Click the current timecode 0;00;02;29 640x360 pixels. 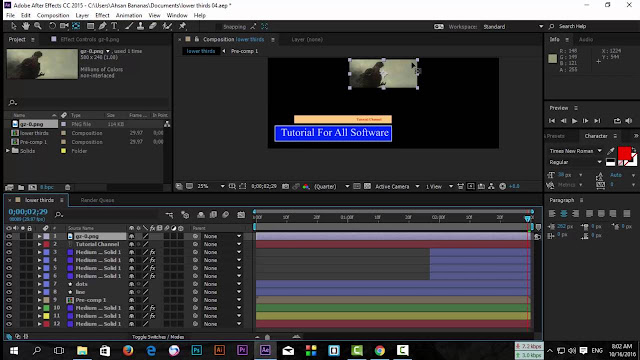click(28, 212)
